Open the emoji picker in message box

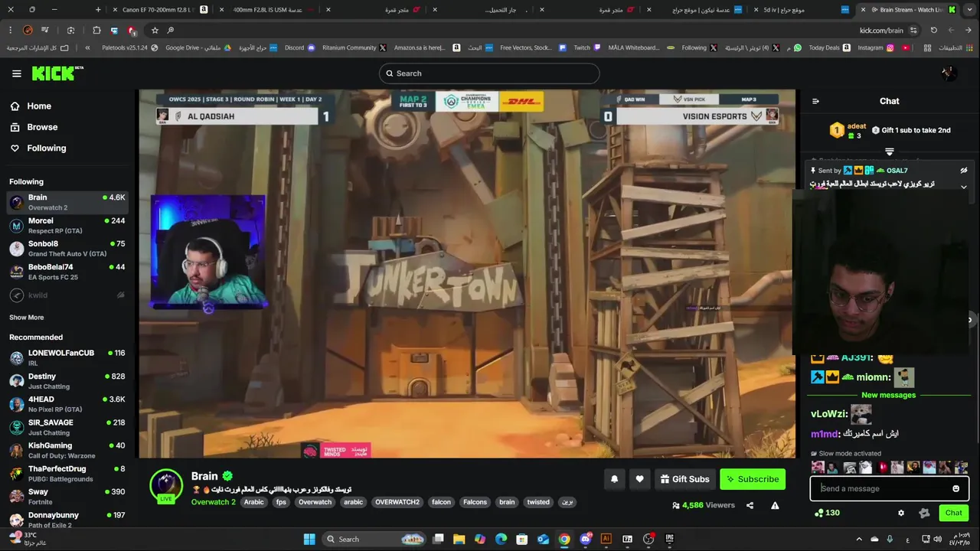955,488
